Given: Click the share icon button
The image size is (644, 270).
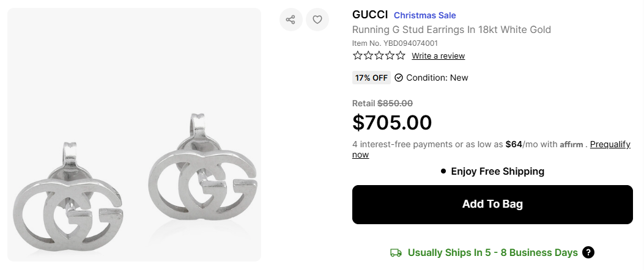Looking at the screenshot, I should [291, 20].
